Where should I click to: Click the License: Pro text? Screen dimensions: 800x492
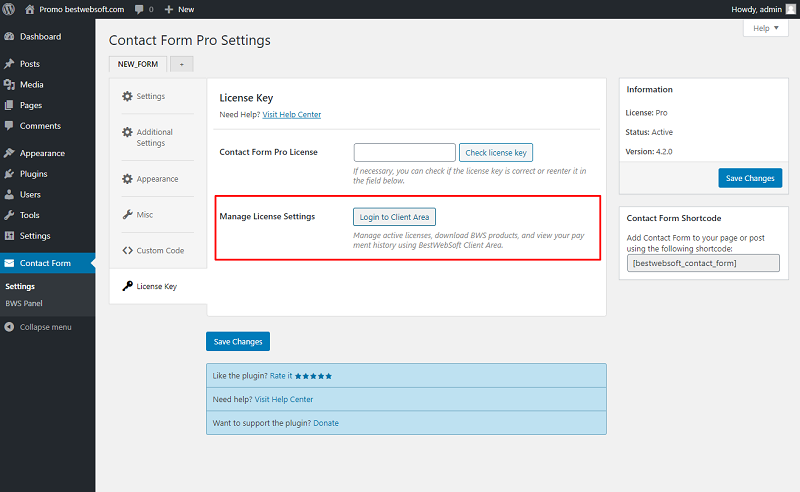click(x=646, y=113)
